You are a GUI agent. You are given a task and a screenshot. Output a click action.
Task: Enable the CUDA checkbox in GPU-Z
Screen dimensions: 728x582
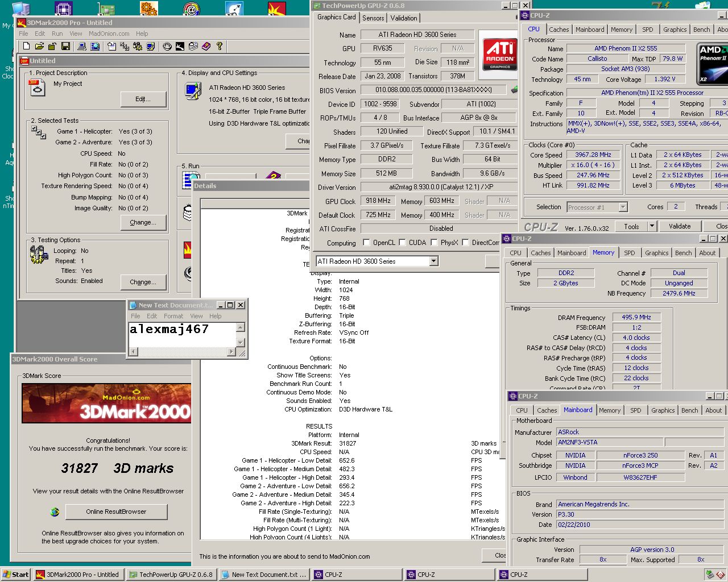pos(402,243)
